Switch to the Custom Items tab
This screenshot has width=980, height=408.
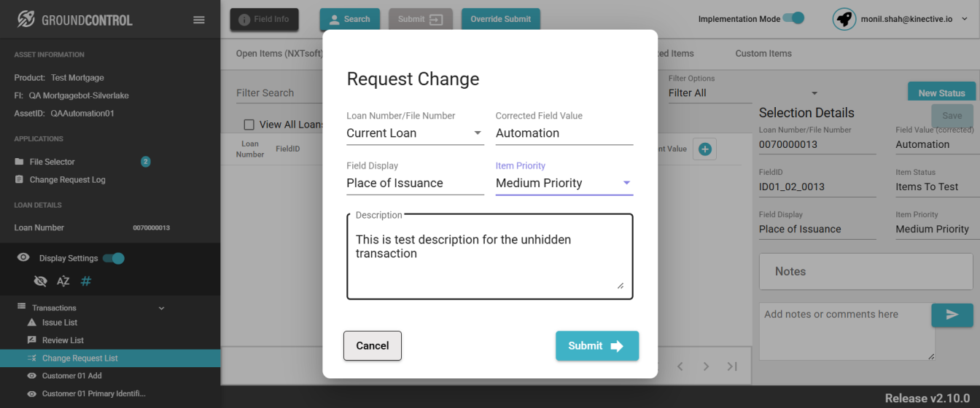763,53
